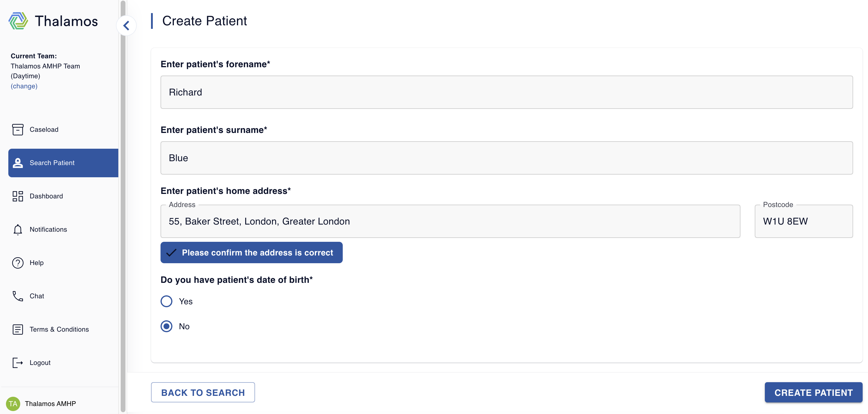The image size is (868, 414).
Task: Click the Chat phone icon
Action: 18,296
